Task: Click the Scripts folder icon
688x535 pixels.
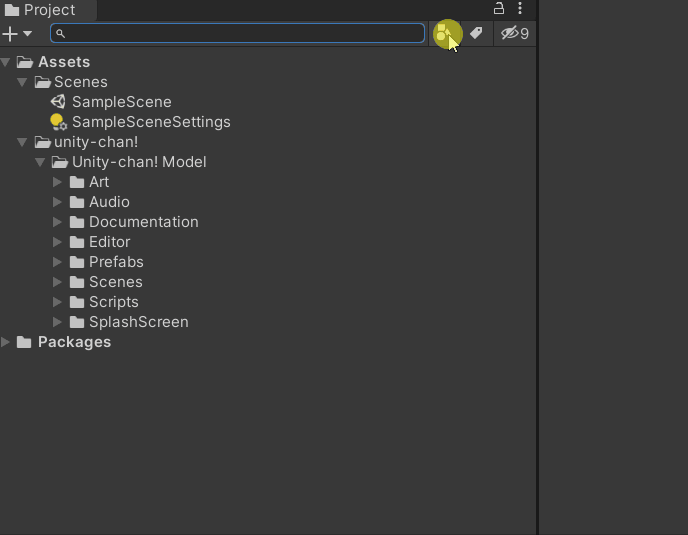Action: pyautogui.click(x=77, y=302)
